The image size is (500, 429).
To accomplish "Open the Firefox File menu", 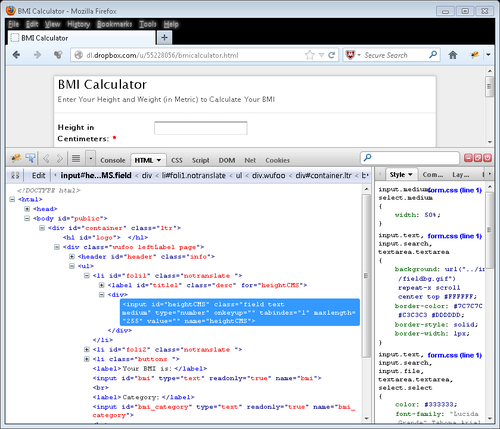I will [x=14, y=24].
